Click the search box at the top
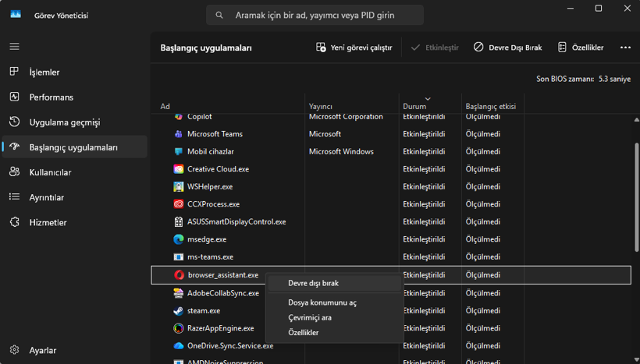This screenshot has width=640, height=364. [x=315, y=15]
